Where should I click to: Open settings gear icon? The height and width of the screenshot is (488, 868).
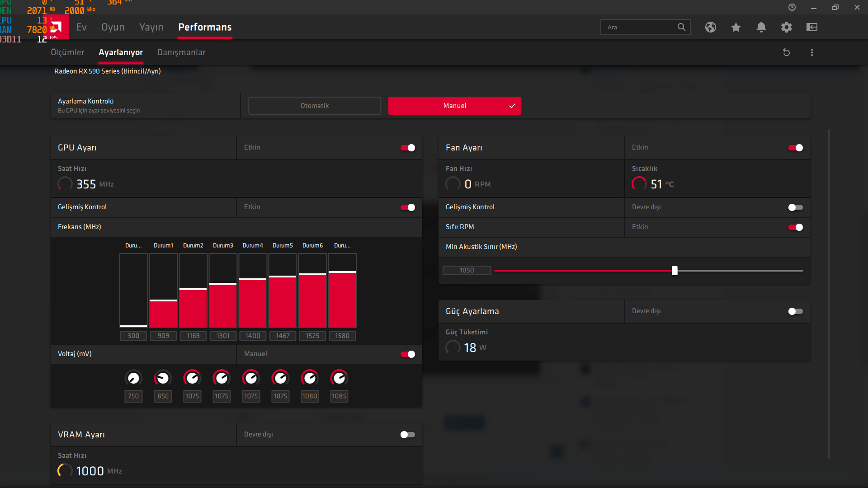pyautogui.click(x=786, y=27)
